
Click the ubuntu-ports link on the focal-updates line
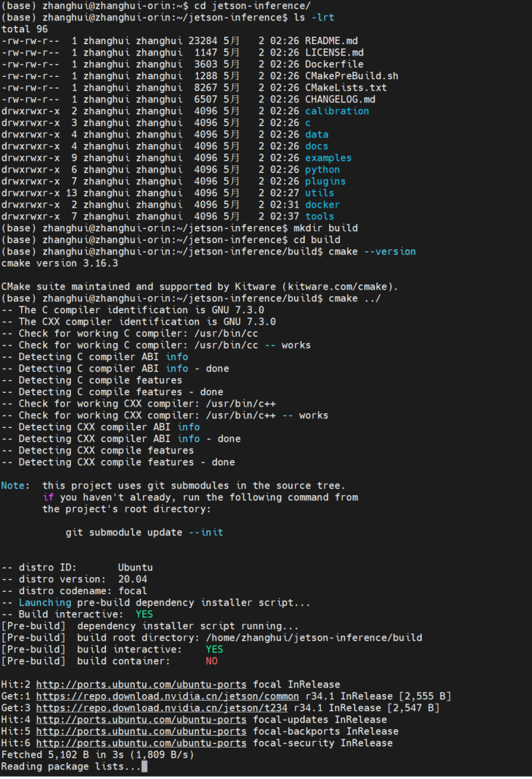coord(141,720)
